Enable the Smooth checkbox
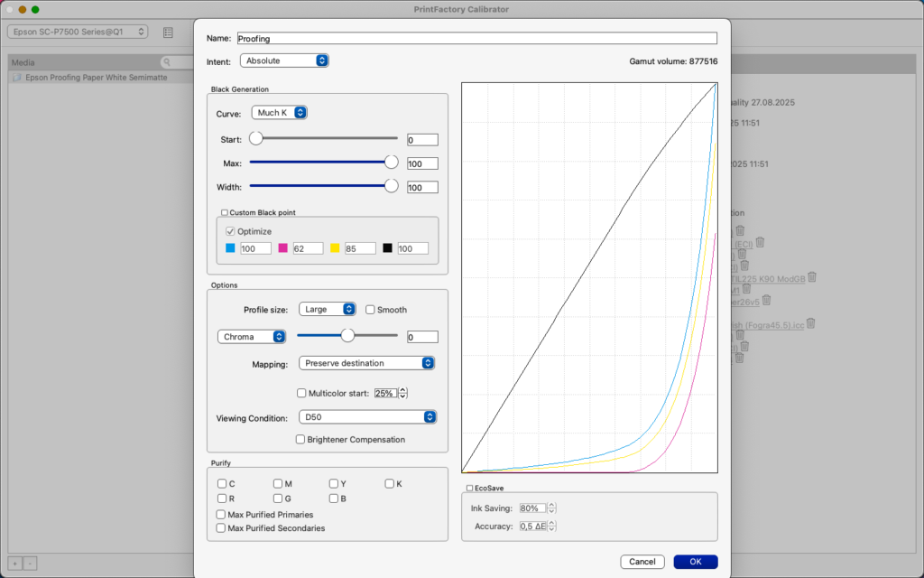 370,310
